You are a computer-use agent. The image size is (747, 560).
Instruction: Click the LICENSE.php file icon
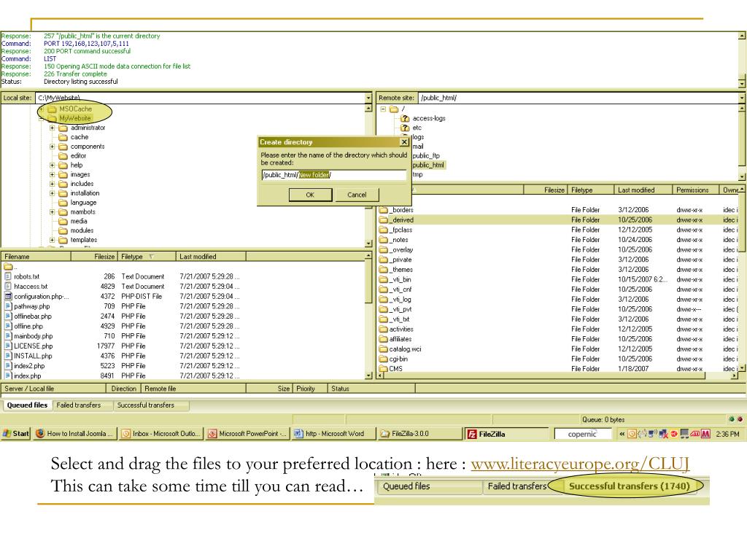[x=7, y=346]
